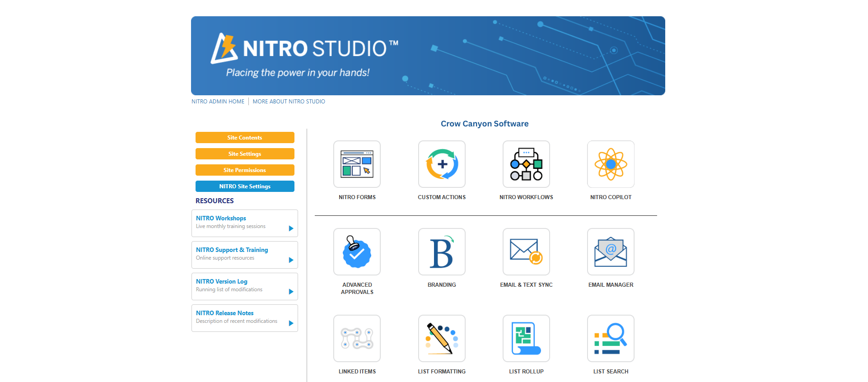Click 'Live monthly training sessions' text

231,226
